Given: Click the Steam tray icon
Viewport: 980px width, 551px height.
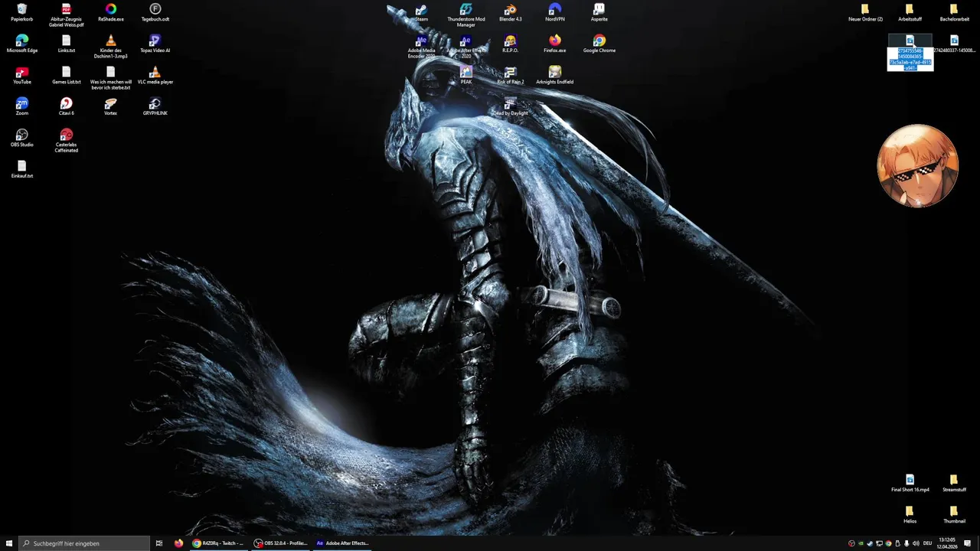Looking at the screenshot, I should (x=870, y=543).
